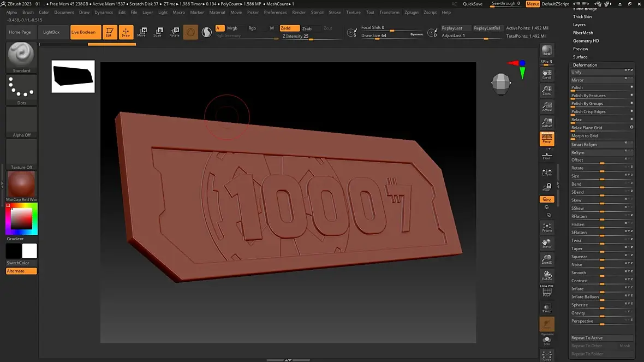Screen dimensions: 644x362
Task: Activate the Scale gizmo mode
Action: click(157, 32)
